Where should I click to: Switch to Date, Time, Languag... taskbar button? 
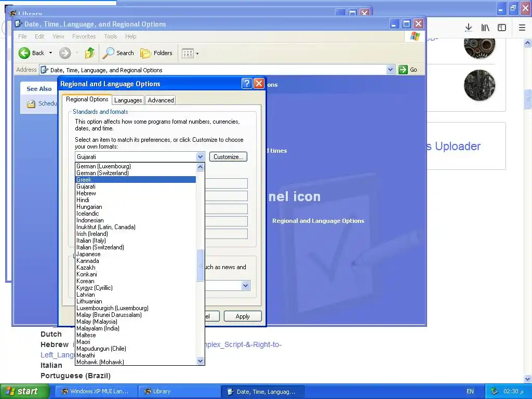(262, 392)
